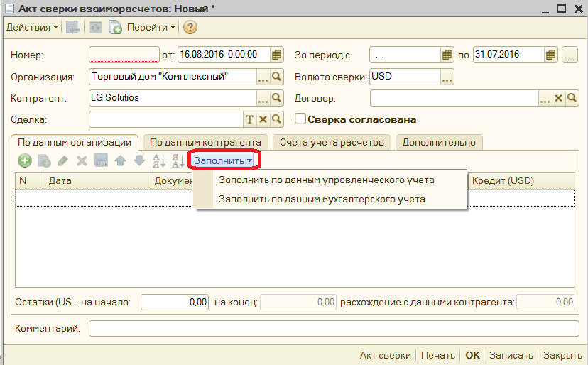Click the Заполнить dropdown button
This screenshot has height=365, width=588.
pyautogui.click(x=223, y=160)
